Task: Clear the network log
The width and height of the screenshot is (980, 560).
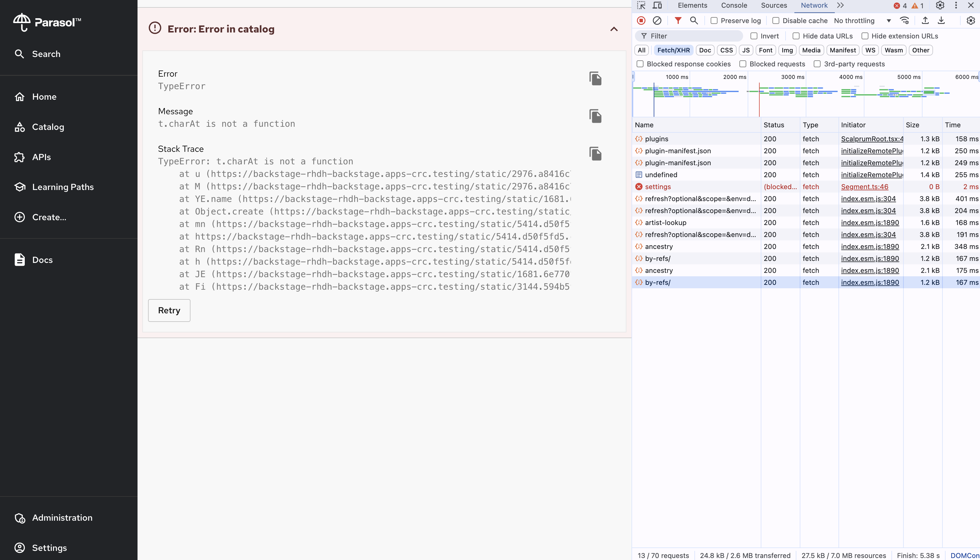Action: coord(657,21)
